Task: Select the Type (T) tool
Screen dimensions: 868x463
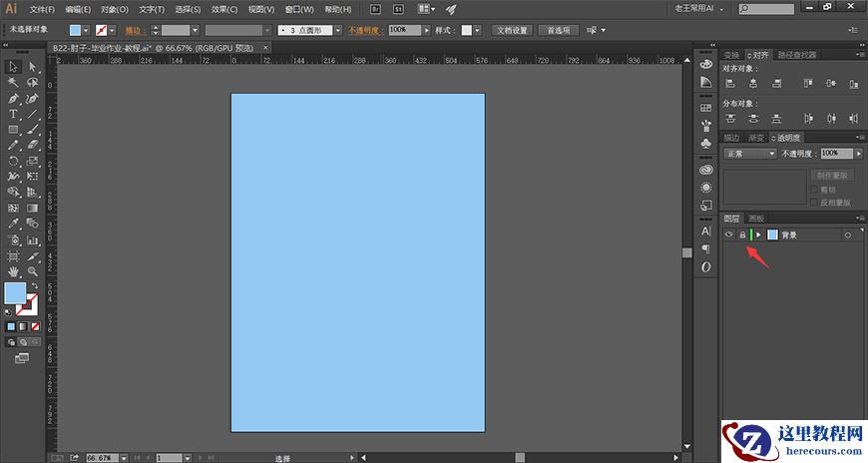Action: tap(13, 115)
